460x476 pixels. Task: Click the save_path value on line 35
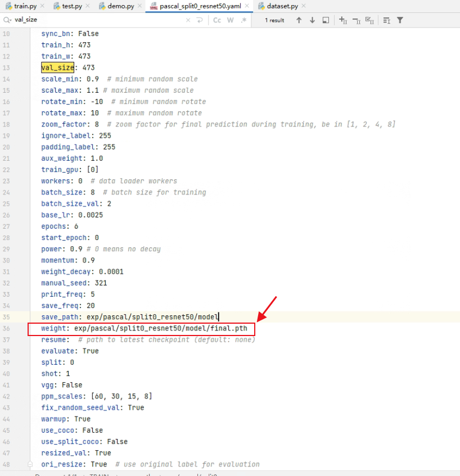pos(152,317)
